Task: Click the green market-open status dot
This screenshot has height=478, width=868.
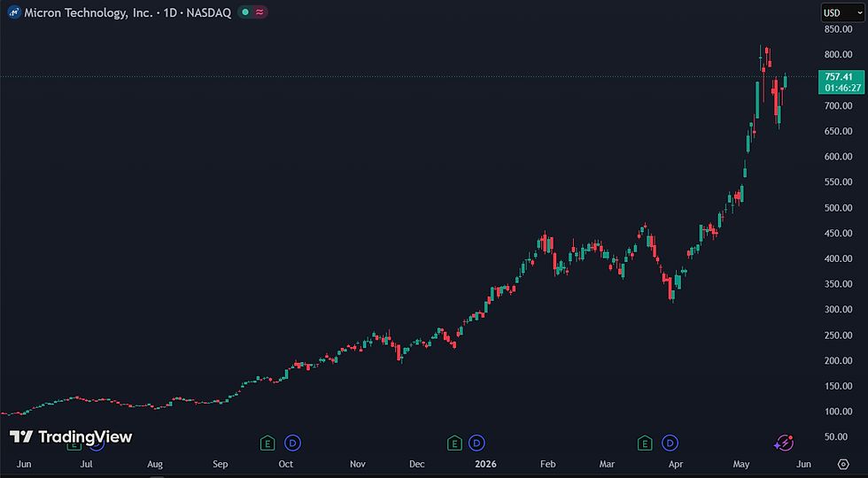Action: click(244, 12)
